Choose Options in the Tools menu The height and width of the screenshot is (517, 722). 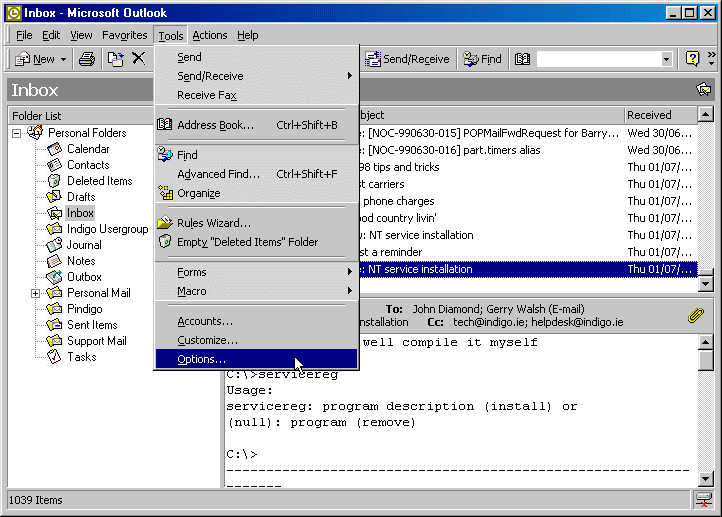click(x=256, y=359)
